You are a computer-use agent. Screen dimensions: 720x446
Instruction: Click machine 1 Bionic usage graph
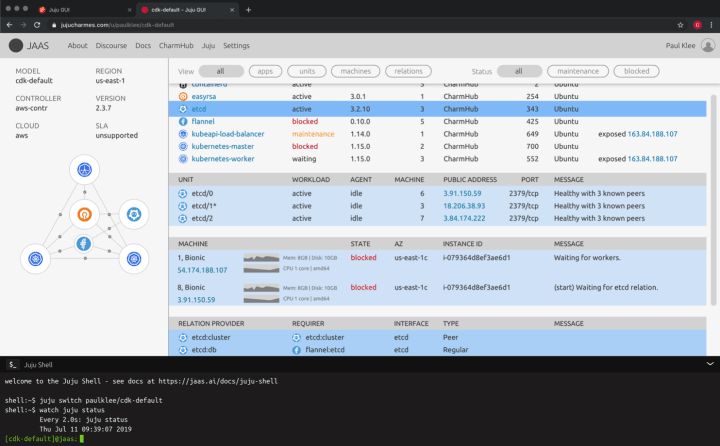click(261, 263)
